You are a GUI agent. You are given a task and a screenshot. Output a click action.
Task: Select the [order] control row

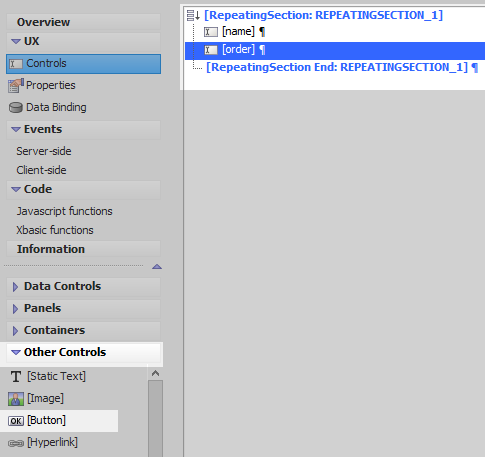[335, 51]
